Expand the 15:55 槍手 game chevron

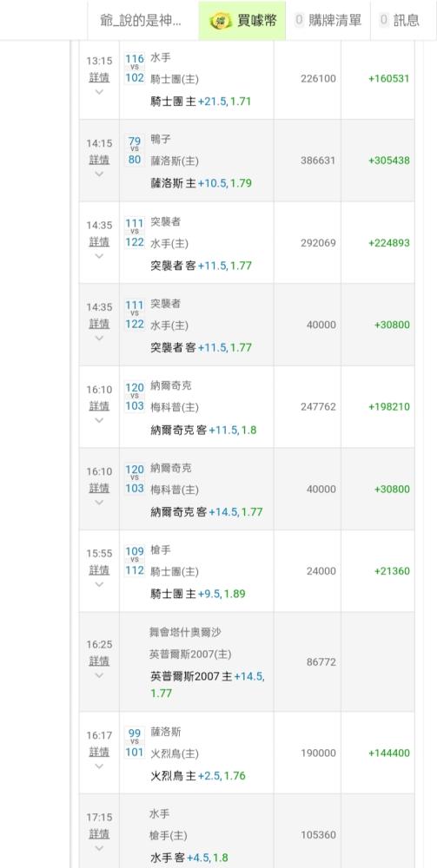99,584
